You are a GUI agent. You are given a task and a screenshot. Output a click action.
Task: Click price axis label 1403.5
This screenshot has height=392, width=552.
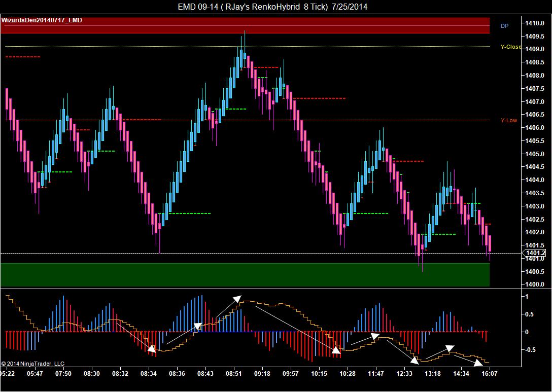tap(534, 193)
